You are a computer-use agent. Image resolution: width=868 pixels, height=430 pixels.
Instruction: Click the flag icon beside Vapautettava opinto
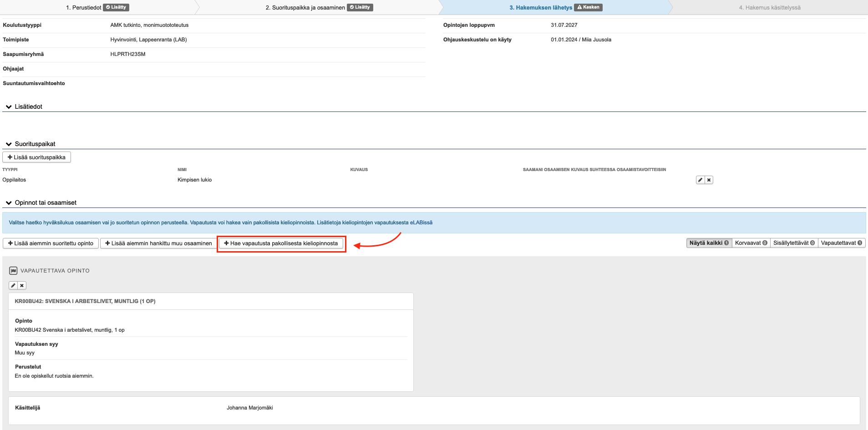[13, 271]
